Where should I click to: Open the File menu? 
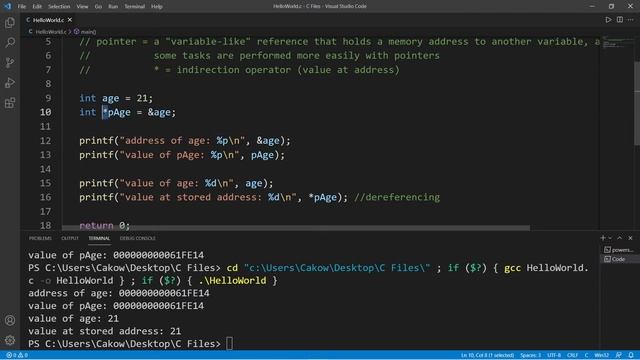click(22, 7)
